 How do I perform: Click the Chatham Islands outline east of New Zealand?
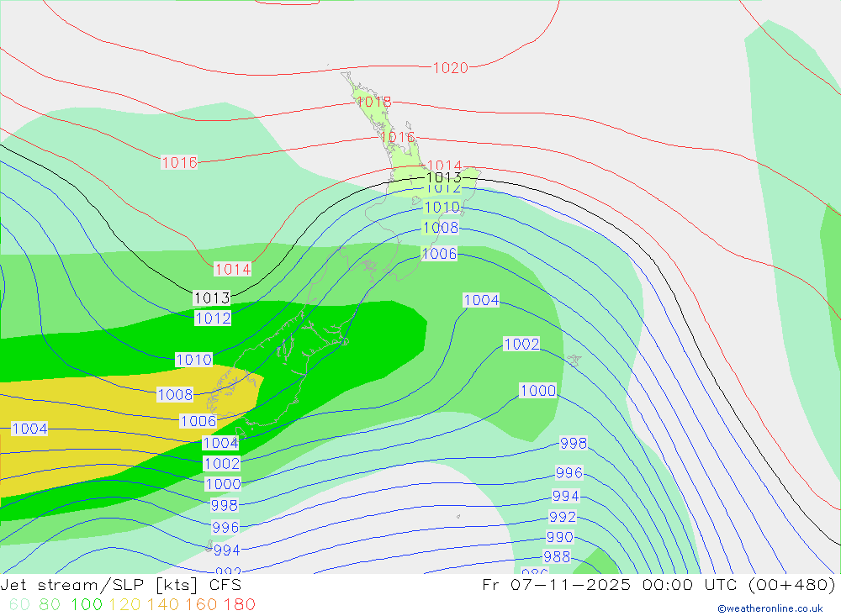click(574, 360)
